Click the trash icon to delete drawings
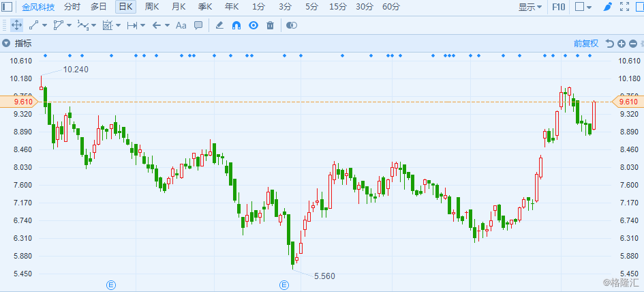 pos(270,25)
